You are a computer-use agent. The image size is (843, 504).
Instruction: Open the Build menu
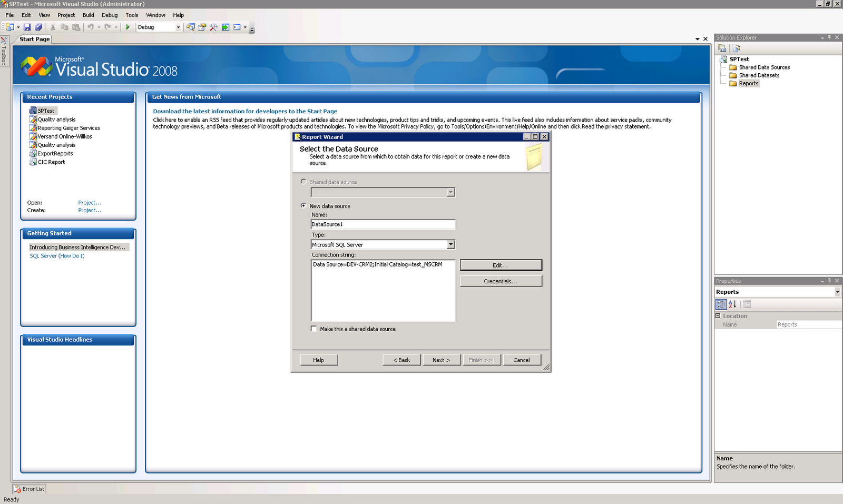(x=89, y=15)
